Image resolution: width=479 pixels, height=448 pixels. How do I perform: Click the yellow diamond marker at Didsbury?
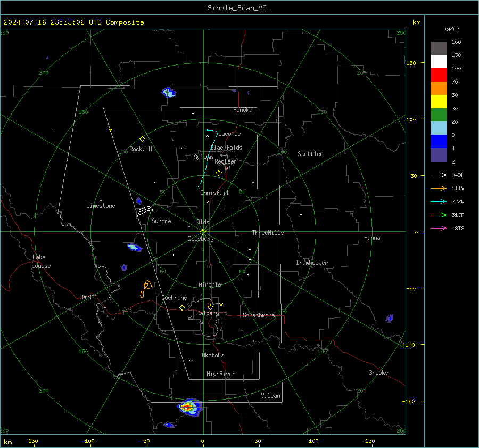[203, 232]
